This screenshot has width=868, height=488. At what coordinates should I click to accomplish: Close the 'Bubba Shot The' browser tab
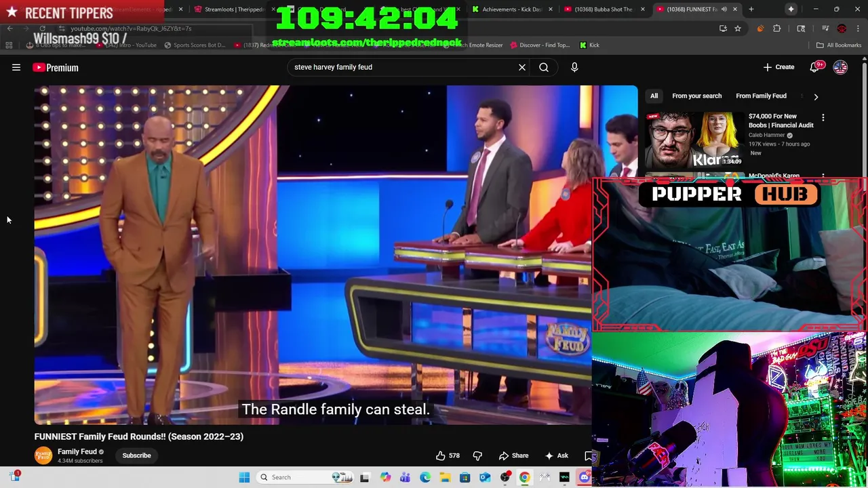[x=643, y=9]
